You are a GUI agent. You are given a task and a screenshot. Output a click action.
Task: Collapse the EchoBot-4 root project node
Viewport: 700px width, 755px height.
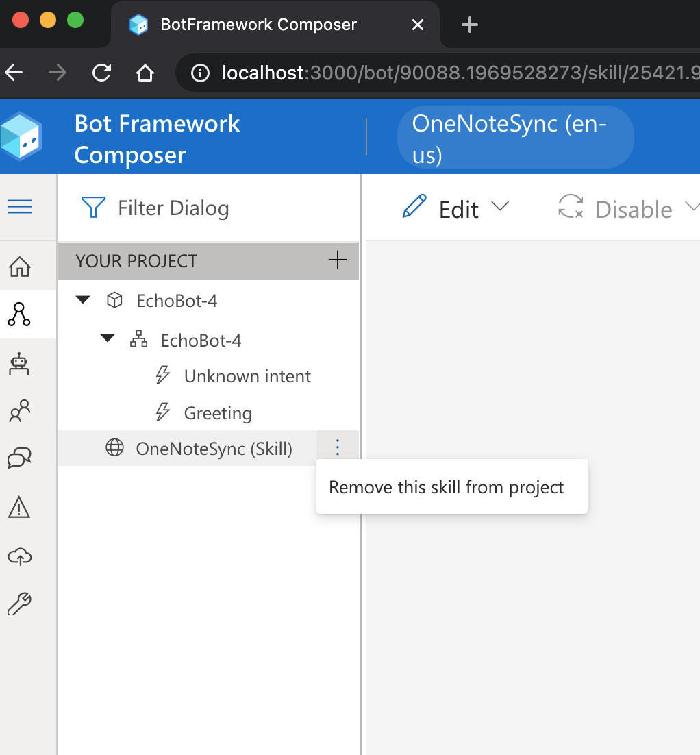pyautogui.click(x=84, y=300)
